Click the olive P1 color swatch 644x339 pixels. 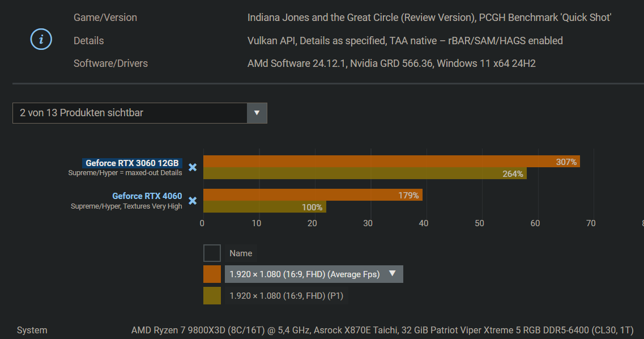pos(212,296)
